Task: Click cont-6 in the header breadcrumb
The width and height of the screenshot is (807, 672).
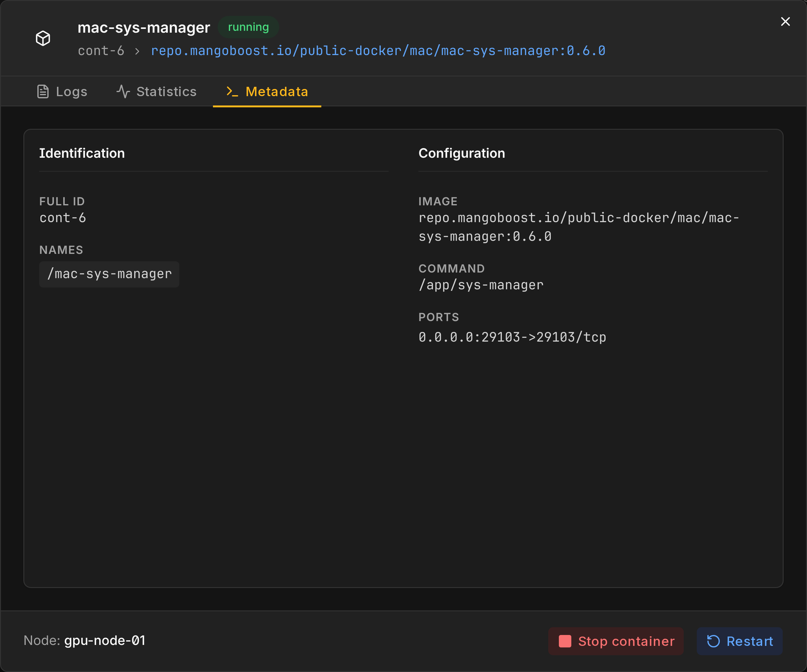Action: pyautogui.click(x=101, y=51)
